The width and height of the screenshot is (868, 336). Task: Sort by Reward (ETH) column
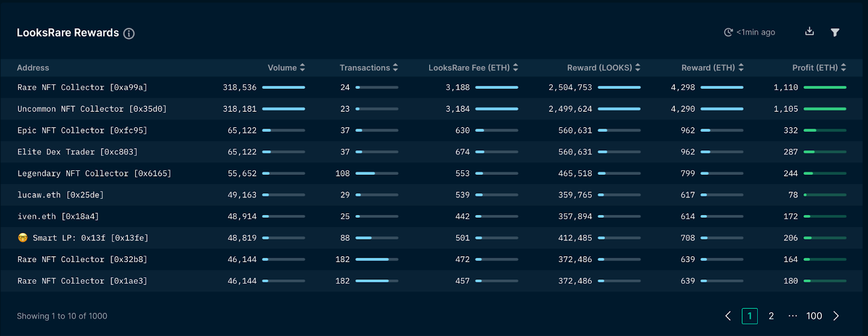point(713,68)
